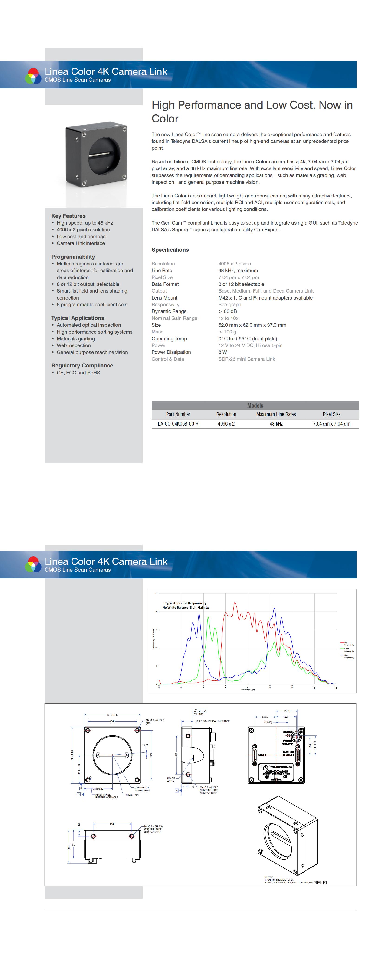The width and height of the screenshot is (379, 980).
Task: Click part number 'LA-CC-04K05B-00-R'
Action: click(x=178, y=424)
